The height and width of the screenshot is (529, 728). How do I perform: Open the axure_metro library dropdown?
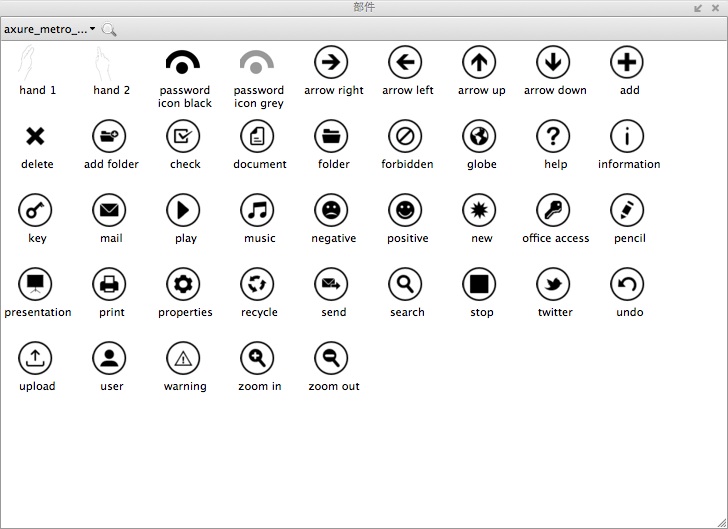(x=50, y=29)
